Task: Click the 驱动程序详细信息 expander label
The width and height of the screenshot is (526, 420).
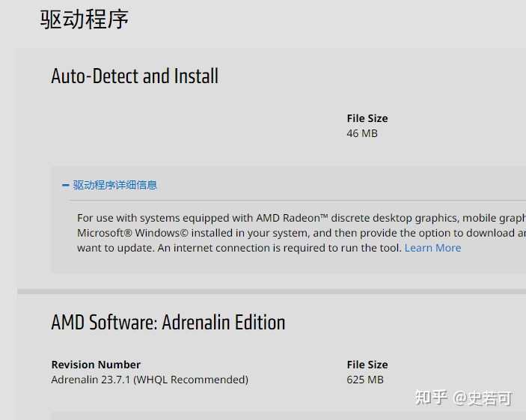Action: point(114,185)
